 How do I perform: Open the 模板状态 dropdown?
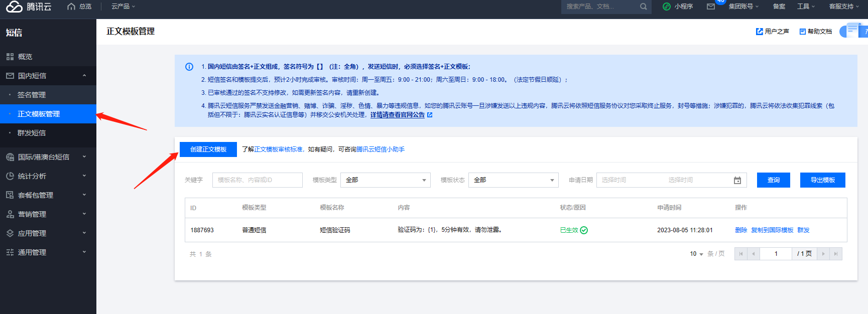click(x=514, y=180)
